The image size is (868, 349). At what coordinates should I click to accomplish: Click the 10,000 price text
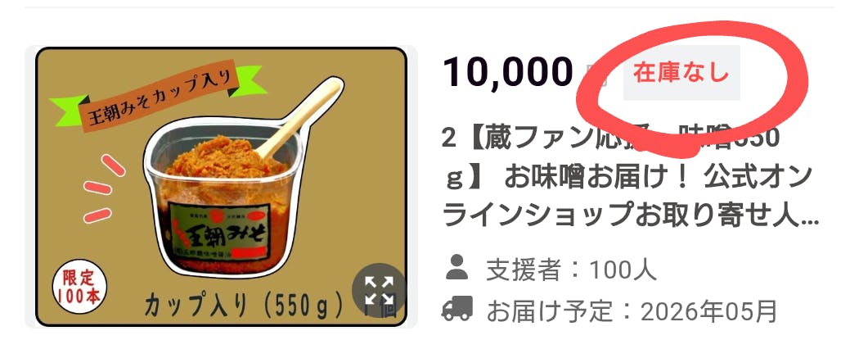tap(507, 73)
